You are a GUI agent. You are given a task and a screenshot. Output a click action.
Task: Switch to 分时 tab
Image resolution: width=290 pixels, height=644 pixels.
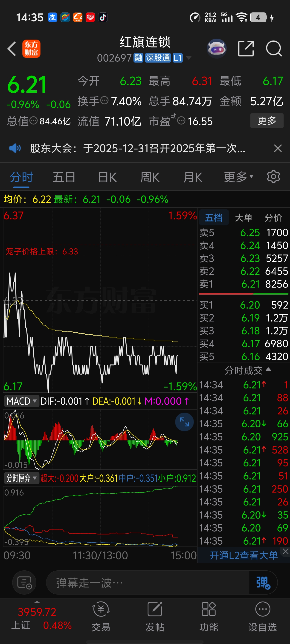tap(21, 177)
